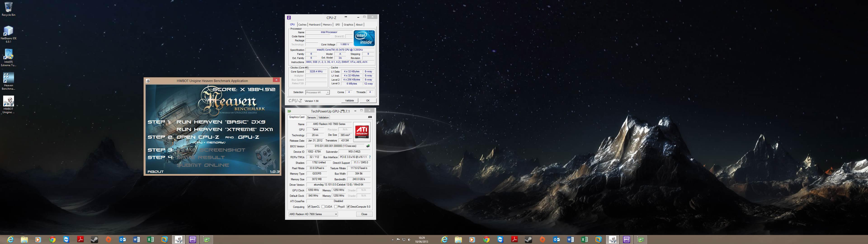The height and width of the screenshot is (244, 868).
Task: Open File Explorer on the taskbar with the clock
Action: coord(24,240)
